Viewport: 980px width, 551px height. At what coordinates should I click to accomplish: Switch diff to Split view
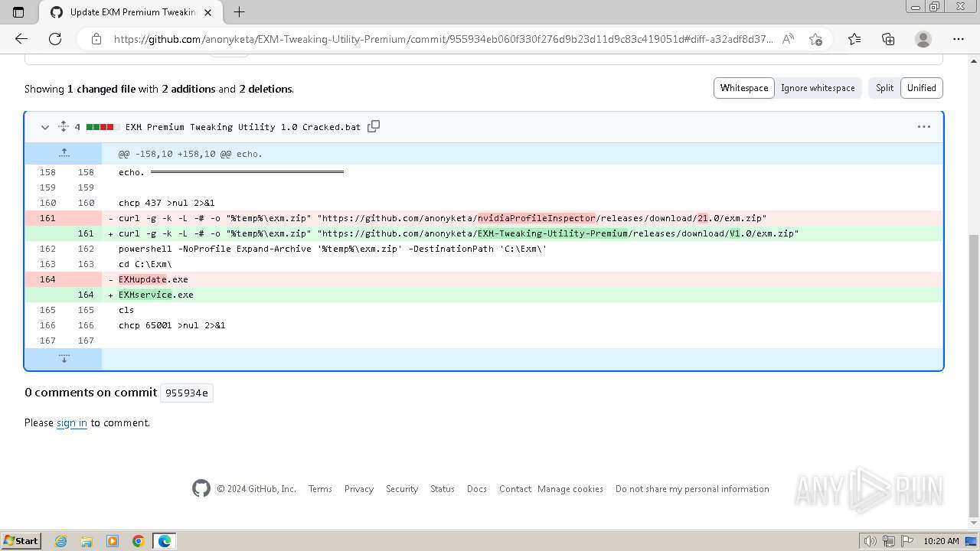click(885, 88)
